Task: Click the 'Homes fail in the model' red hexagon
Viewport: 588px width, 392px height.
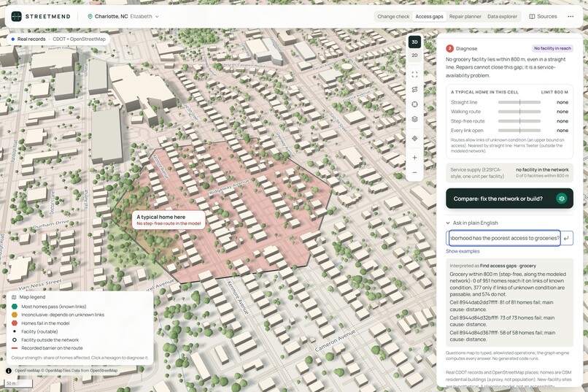Action: coord(15,323)
